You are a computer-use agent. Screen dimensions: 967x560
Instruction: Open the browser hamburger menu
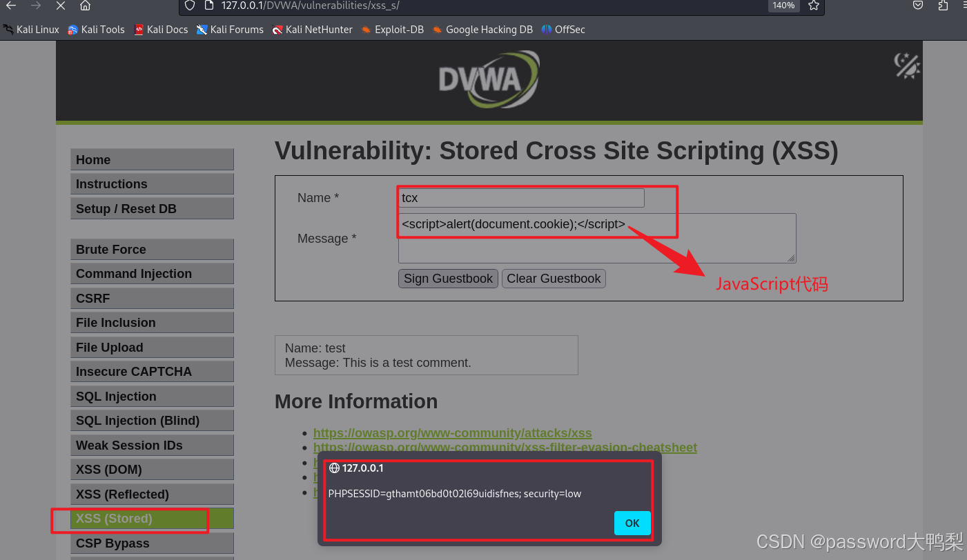point(963,6)
